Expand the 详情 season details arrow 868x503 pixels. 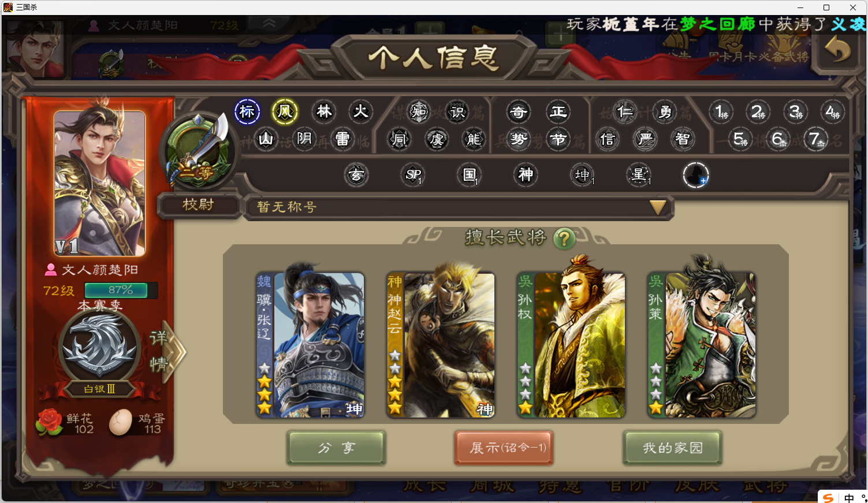pyautogui.click(x=167, y=351)
